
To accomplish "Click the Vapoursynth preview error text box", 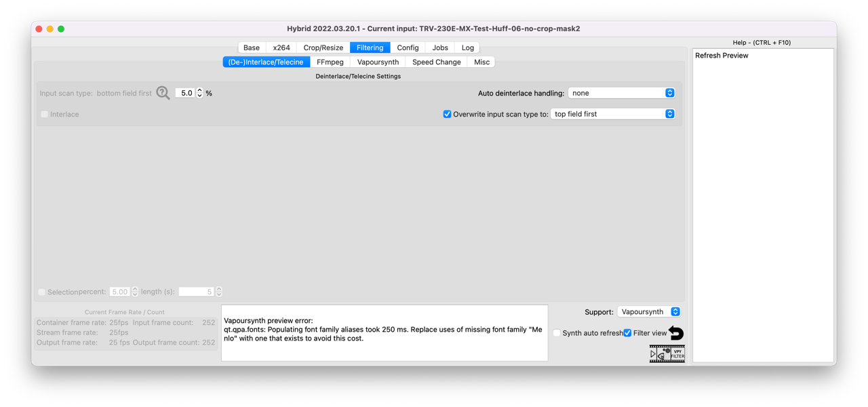I will pos(384,333).
